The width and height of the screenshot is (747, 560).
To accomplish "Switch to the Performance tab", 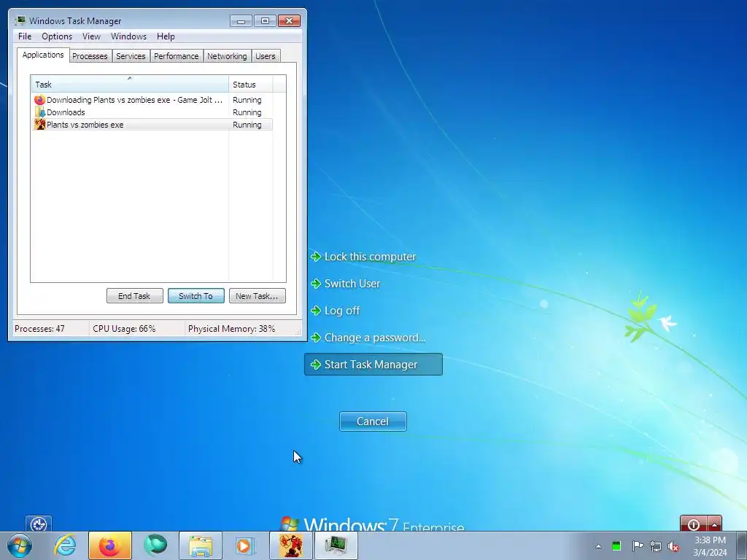I will (x=177, y=56).
